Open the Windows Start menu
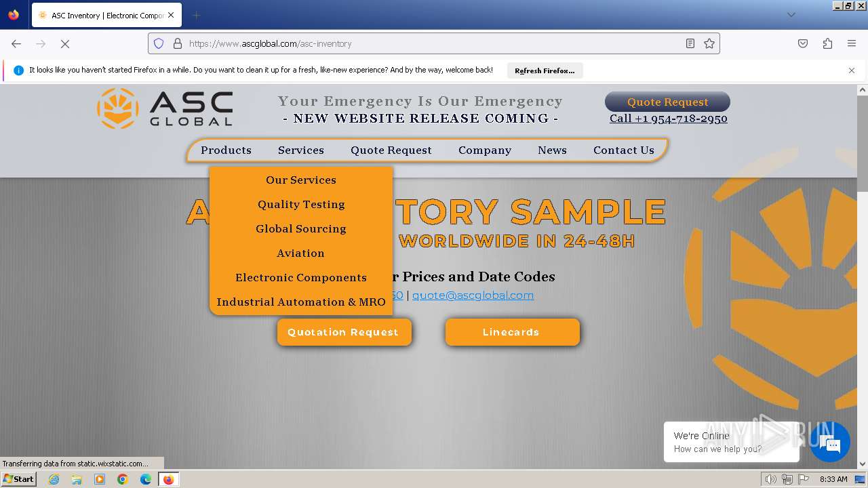The height and width of the screenshot is (488, 868). [x=19, y=479]
